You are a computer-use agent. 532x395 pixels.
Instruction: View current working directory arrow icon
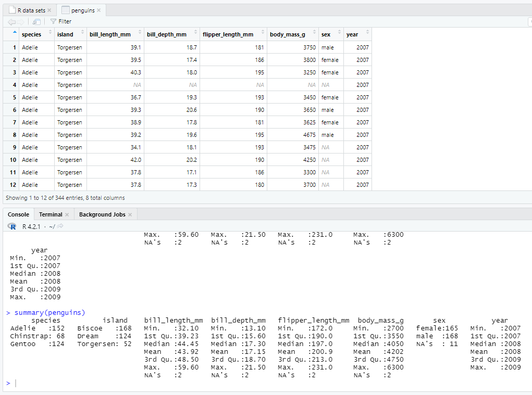(x=60, y=226)
